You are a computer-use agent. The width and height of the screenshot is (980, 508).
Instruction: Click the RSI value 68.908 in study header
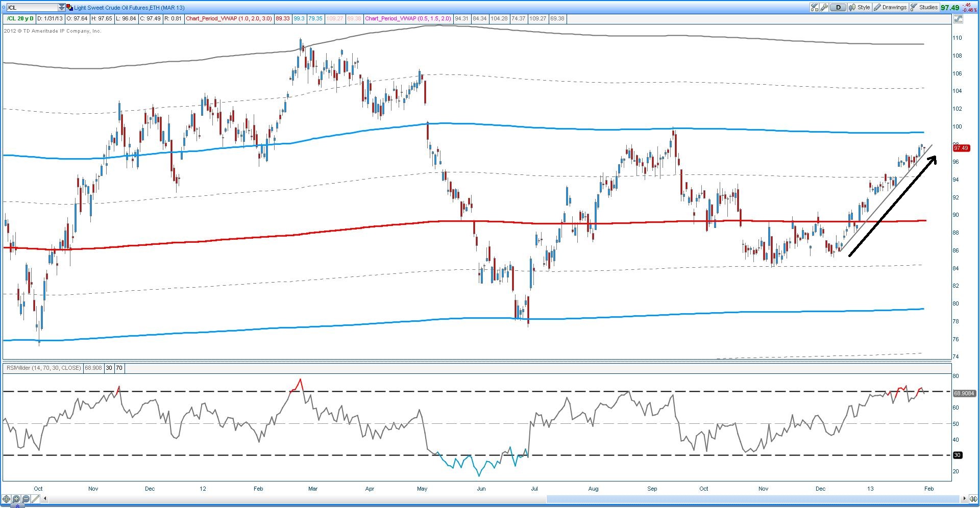(x=93, y=368)
